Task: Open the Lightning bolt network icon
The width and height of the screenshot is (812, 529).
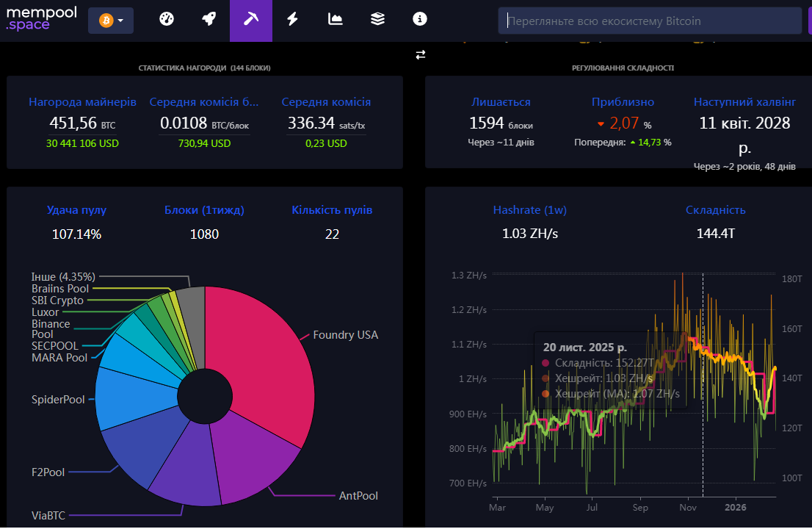Action: tap(293, 20)
